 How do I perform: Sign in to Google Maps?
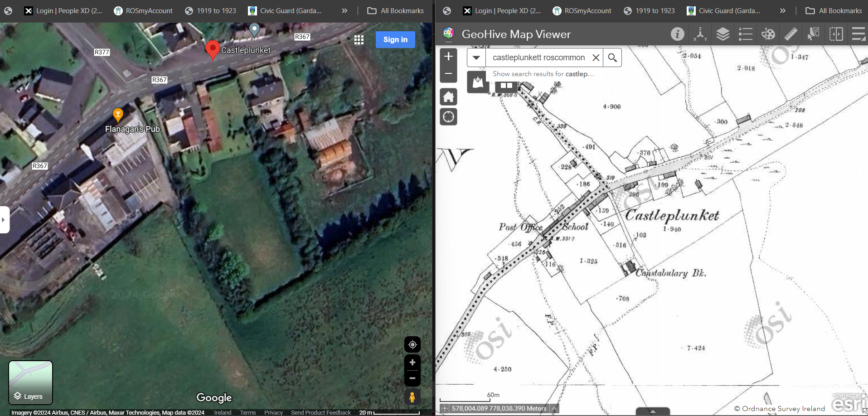pyautogui.click(x=395, y=39)
